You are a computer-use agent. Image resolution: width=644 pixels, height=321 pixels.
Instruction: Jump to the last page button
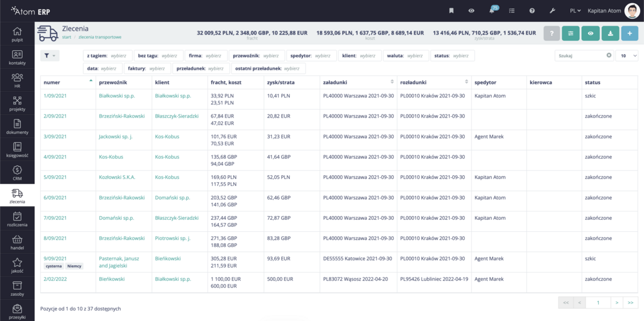tap(630, 303)
